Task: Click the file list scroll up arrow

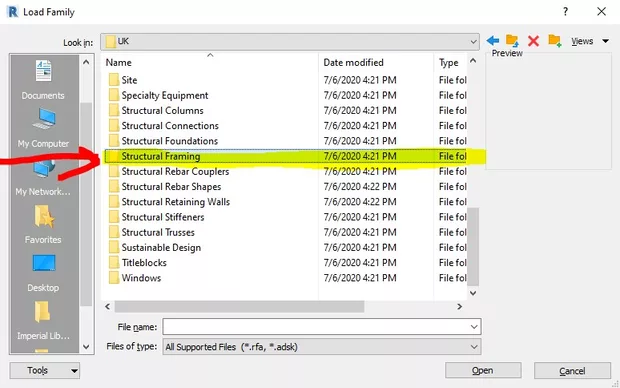Action: 473,61
